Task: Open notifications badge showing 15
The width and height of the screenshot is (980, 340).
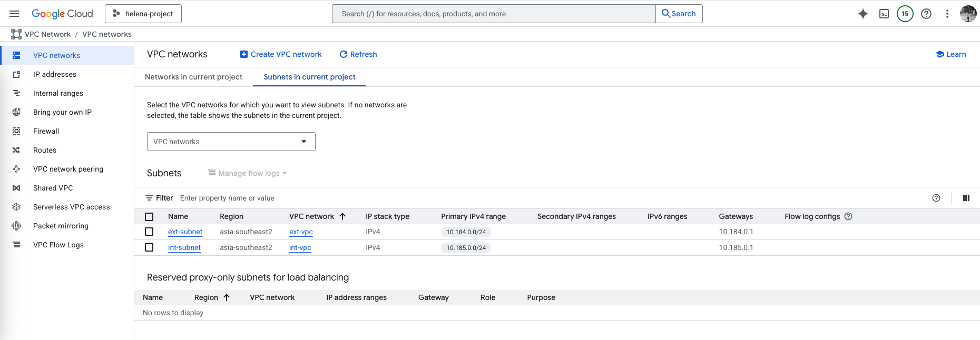Action: coord(905,14)
